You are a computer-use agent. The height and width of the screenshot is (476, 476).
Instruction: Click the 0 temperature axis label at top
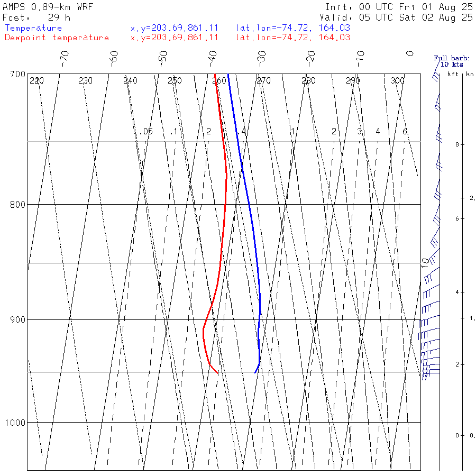pyautogui.click(x=410, y=54)
